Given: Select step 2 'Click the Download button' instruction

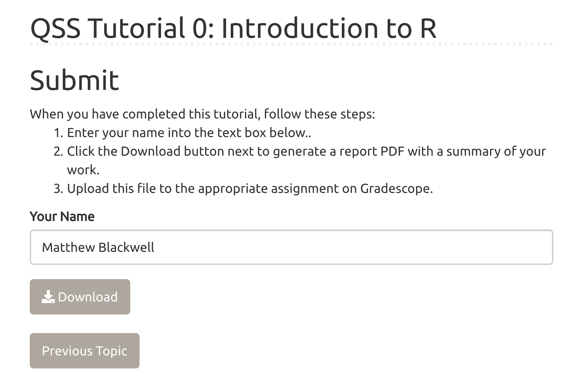Looking at the screenshot, I should coord(300,160).
